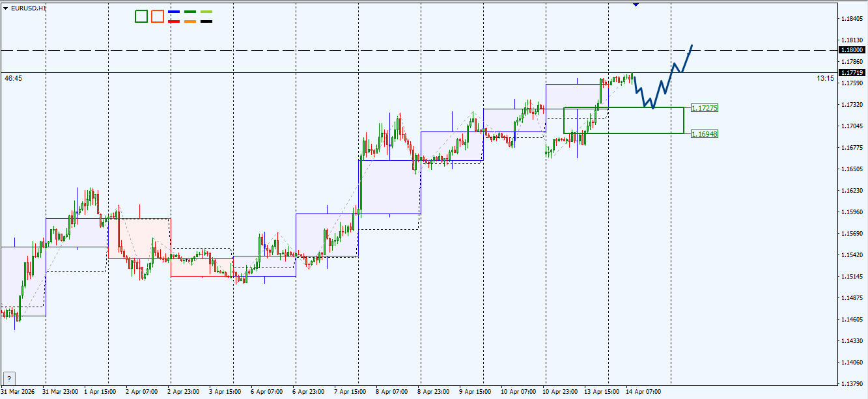
Task: Click the blue chart shift triangle marker
Action: tap(636, 4)
